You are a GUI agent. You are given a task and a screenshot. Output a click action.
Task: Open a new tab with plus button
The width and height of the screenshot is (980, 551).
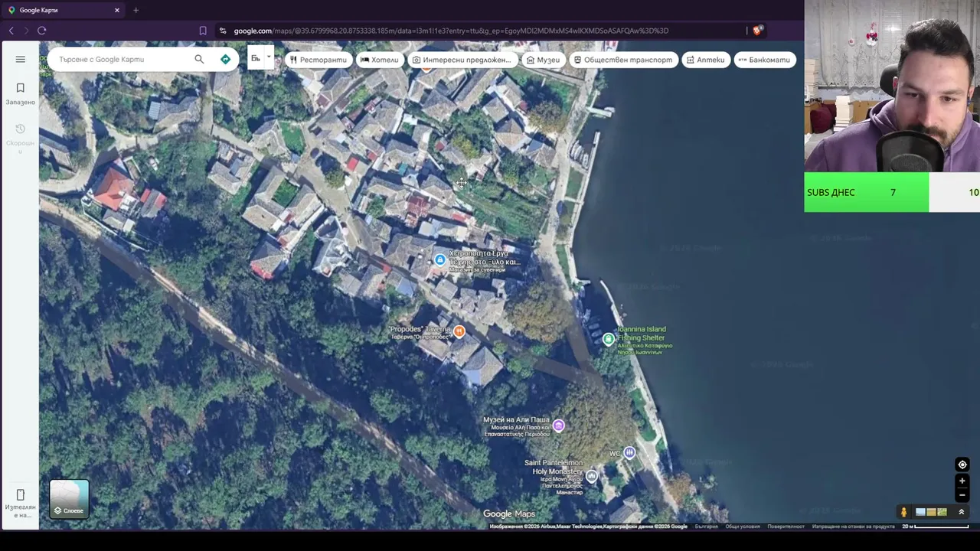click(136, 10)
